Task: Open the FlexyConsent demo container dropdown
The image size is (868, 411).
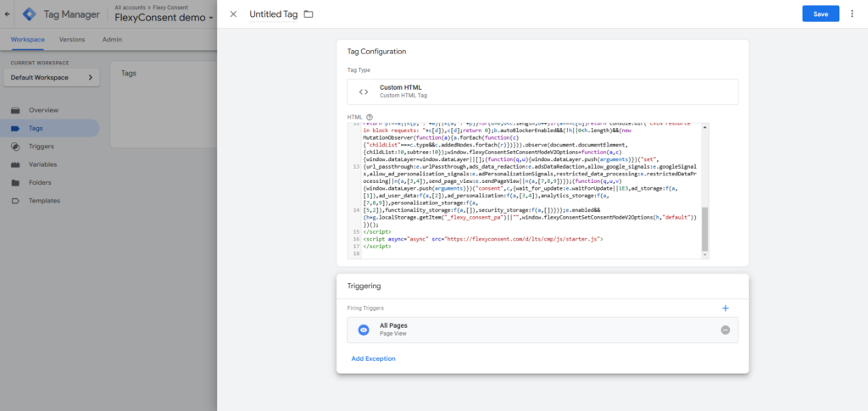Action: (163, 19)
